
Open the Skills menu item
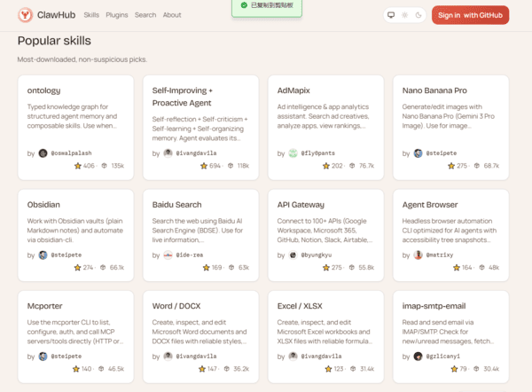click(x=91, y=15)
